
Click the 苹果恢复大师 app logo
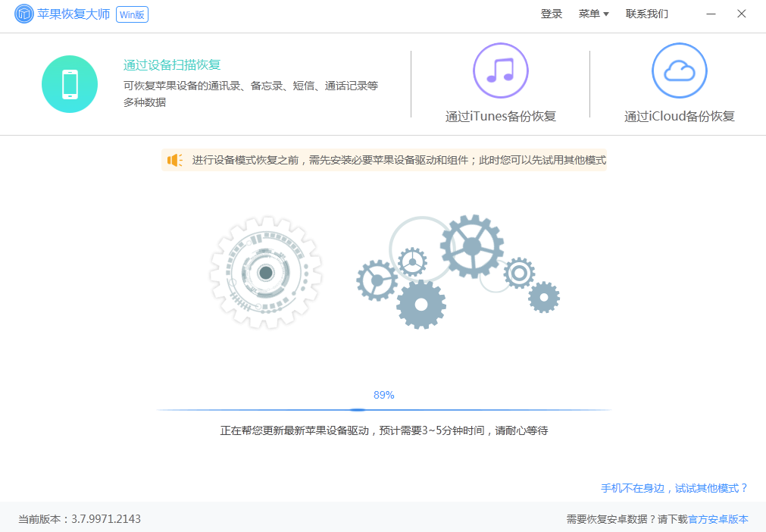pyautogui.click(x=25, y=14)
